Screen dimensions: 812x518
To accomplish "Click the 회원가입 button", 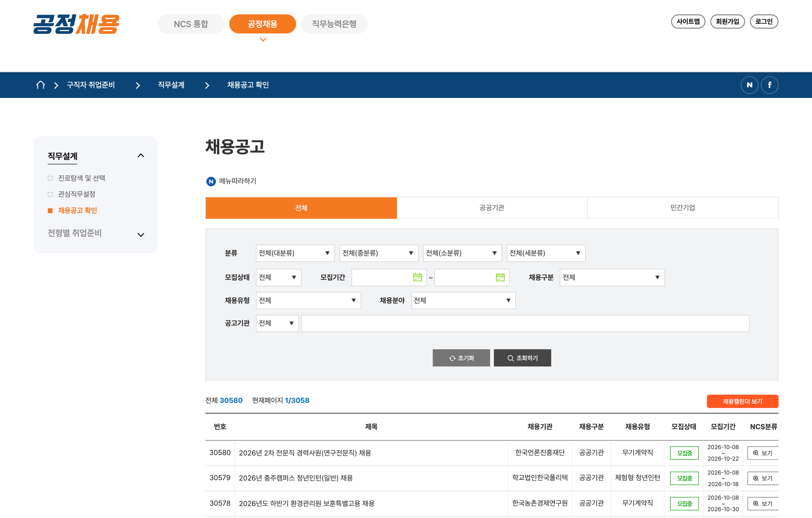I will click(727, 22).
